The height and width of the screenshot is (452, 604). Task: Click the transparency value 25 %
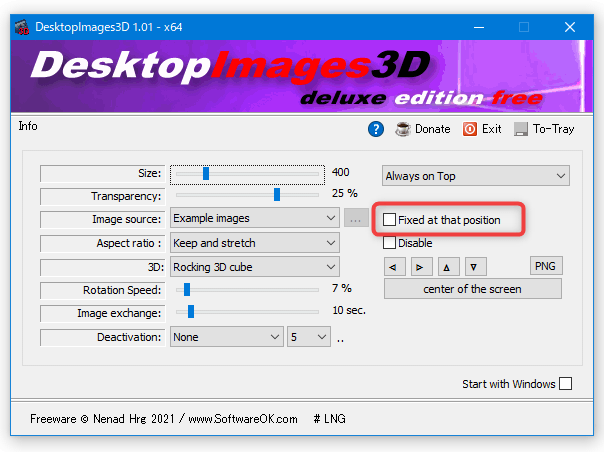[345, 193]
